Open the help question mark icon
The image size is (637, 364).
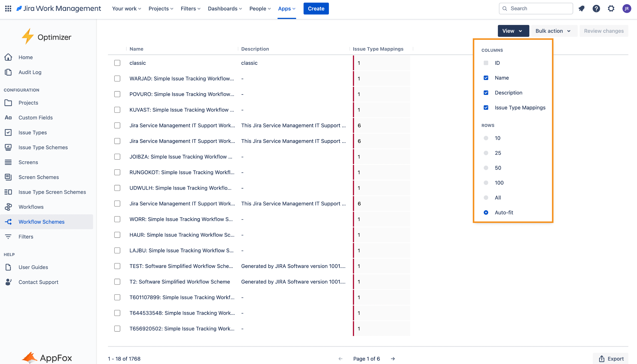pyautogui.click(x=596, y=8)
